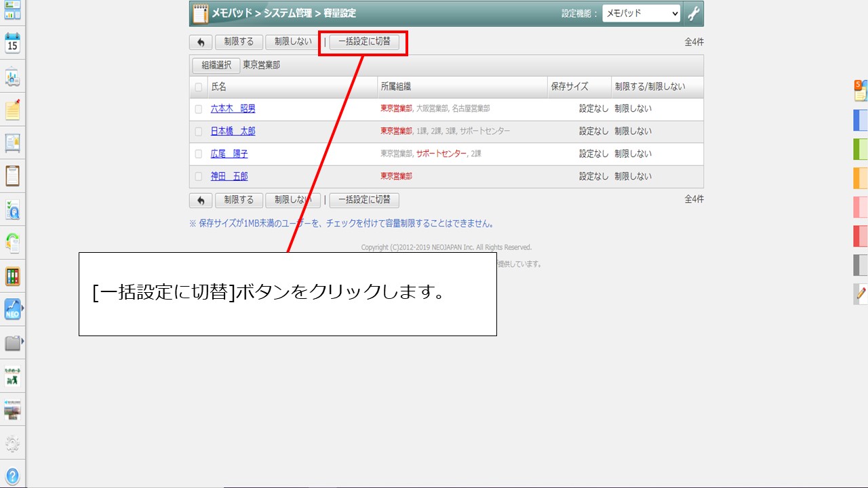The height and width of the screenshot is (488, 868).
Task: Open the gear settings icon in sidebar
Action: 12,444
